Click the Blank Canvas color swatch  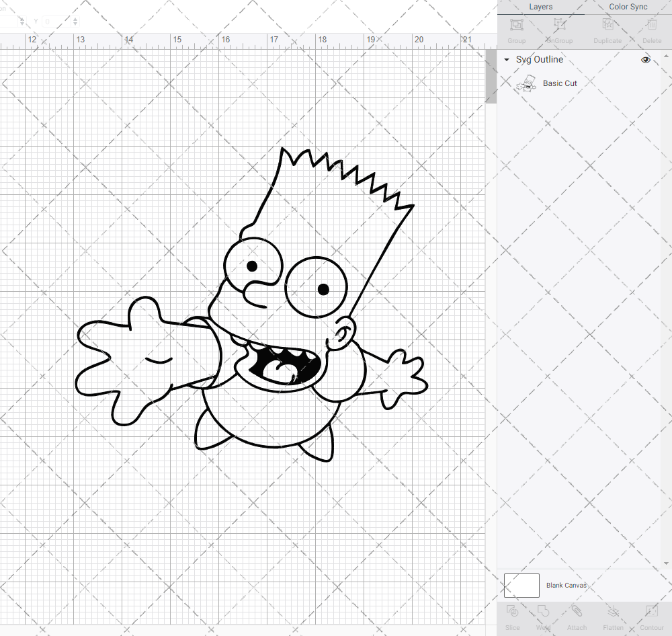521,585
